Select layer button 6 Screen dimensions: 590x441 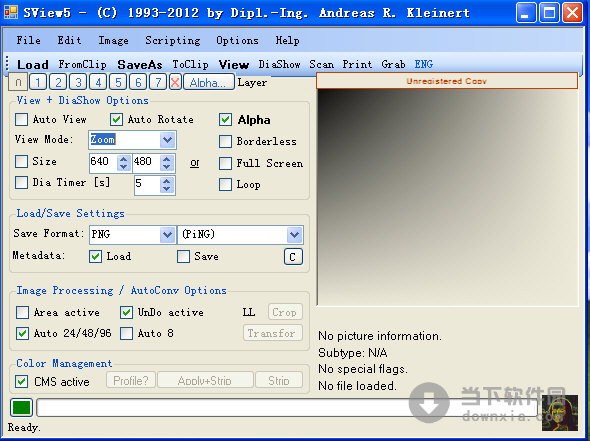pyautogui.click(x=138, y=82)
